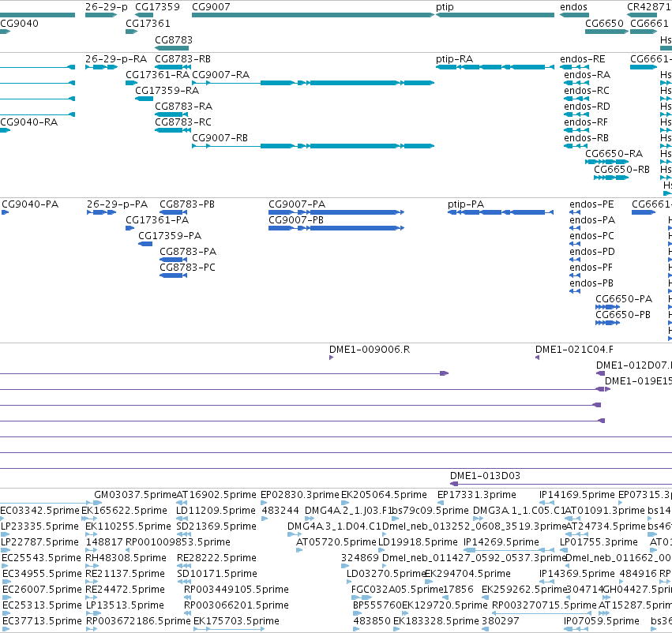Image resolution: width=672 pixels, height=633 pixels.
Task: Click the GM03037.5prime EST label
Action: tap(135, 495)
